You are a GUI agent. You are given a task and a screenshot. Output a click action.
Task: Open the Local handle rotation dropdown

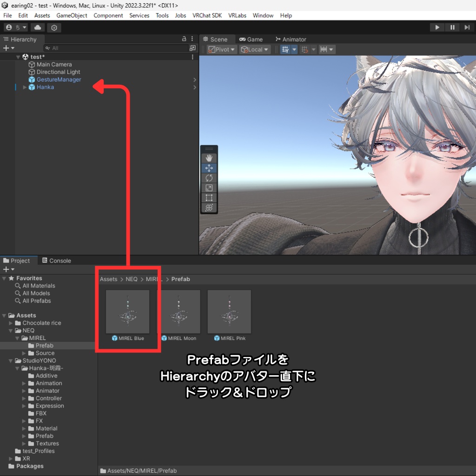pyautogui.click(x=255, y=49)
